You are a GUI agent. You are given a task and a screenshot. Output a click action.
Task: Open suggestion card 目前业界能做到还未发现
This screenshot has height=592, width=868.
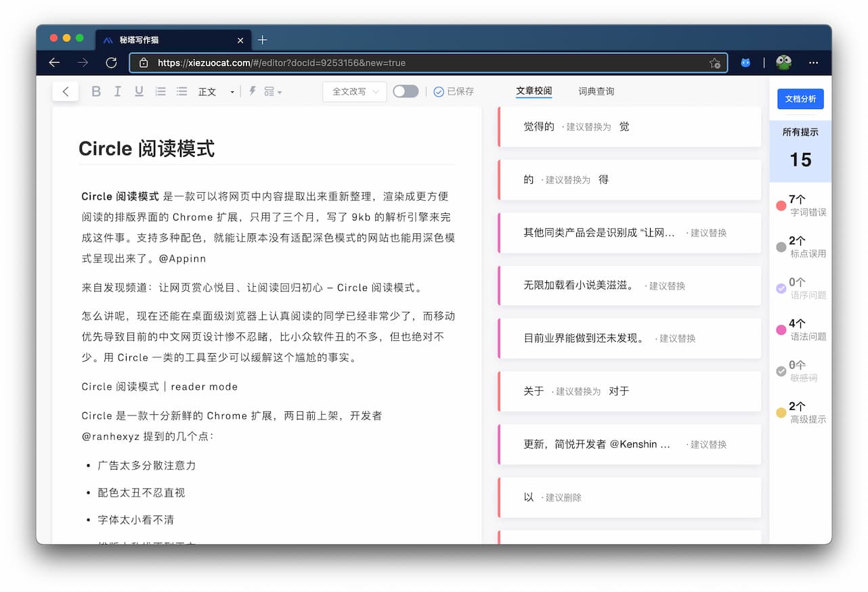[629, 338]
